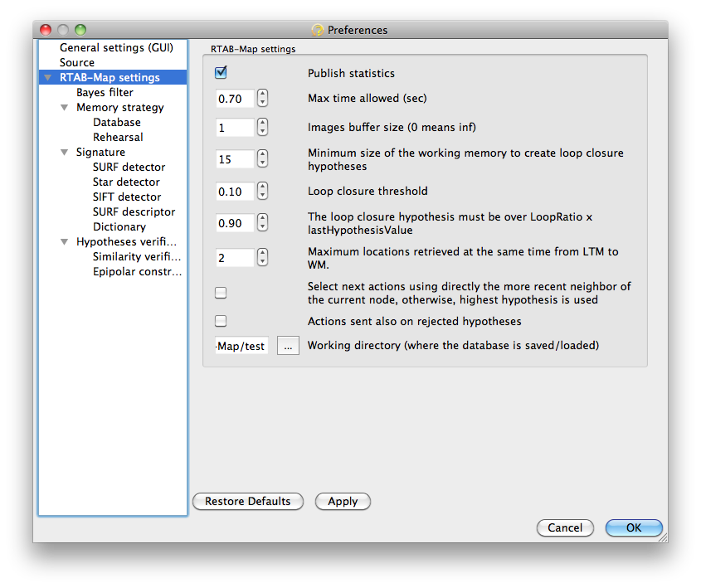
Task: Collapse the RTAB-Map settings tree node
Action: click(48, 77)
